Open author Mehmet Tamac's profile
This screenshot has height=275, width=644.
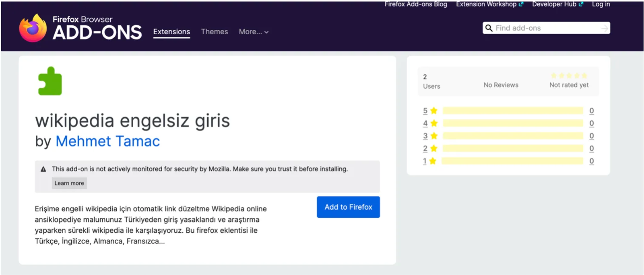click(107, 141)
